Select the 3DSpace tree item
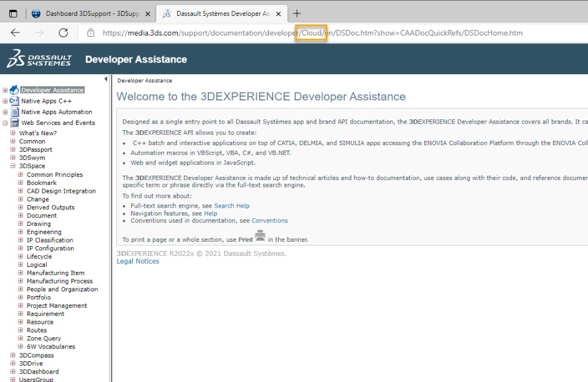 tap(32, 166)
